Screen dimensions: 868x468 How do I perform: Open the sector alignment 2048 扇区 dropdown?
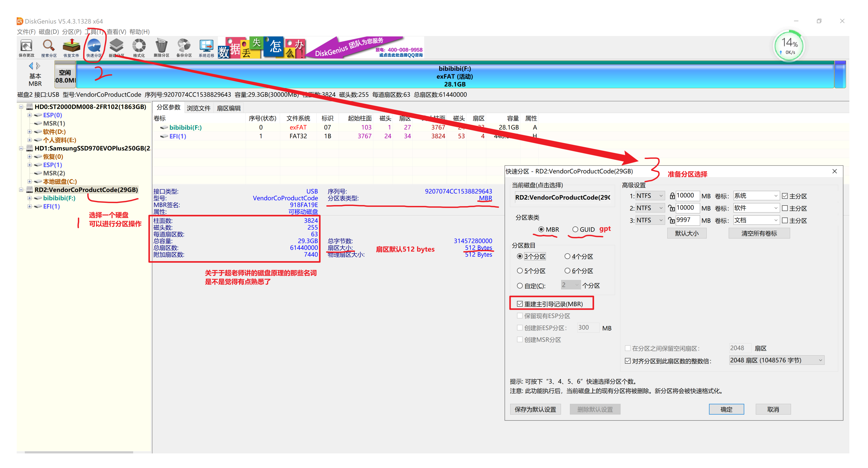(776, 360)
